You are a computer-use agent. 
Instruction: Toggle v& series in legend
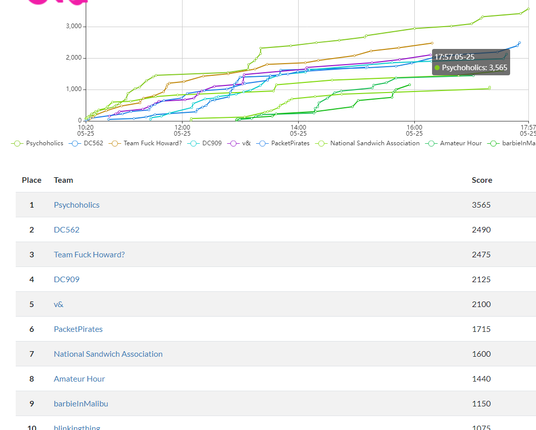point(239,143)
